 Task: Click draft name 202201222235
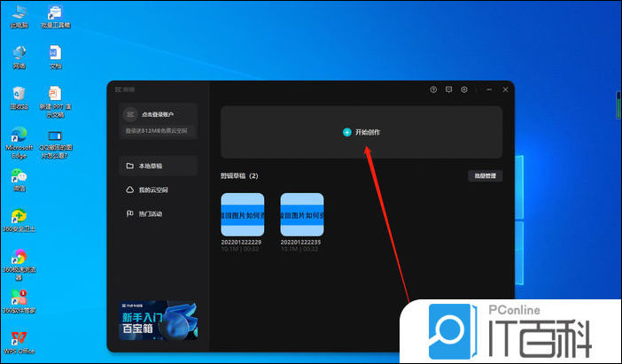(x=300, y=242)
